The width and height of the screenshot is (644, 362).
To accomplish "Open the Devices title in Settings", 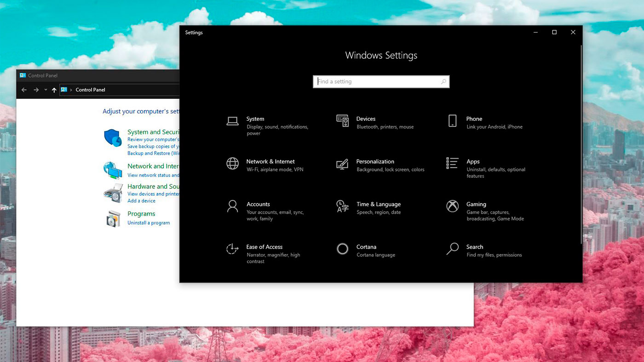I will [x=366, y=119].
